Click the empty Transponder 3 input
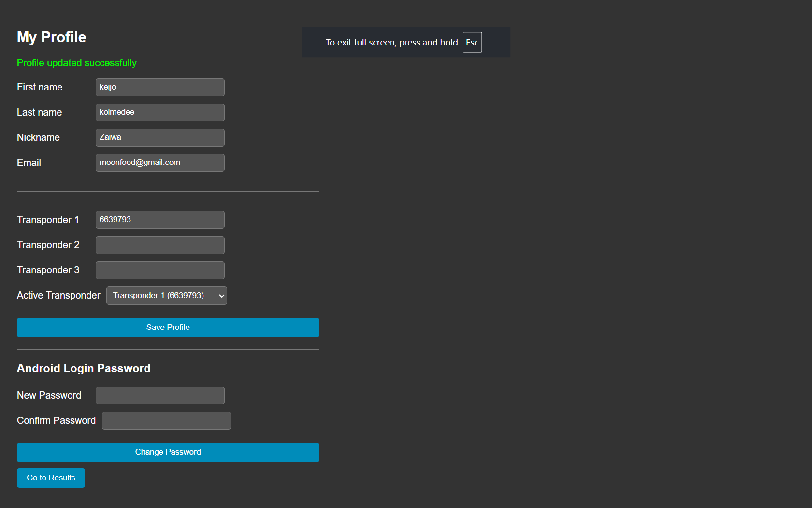This screenshot has height=508, width=812. pos(160,270)
